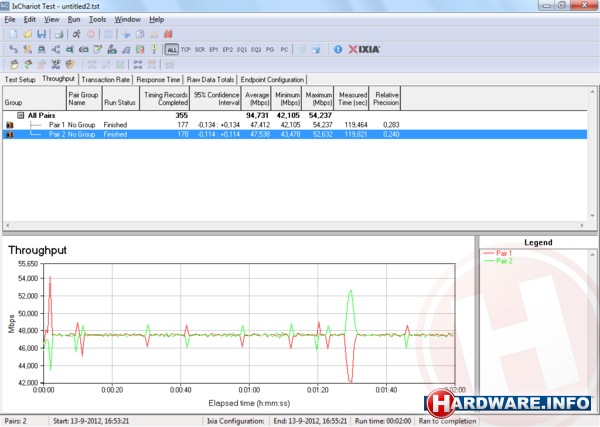Click the blue window icon left of Info
Screen dimensions: 600x427
tap(316, 49)
